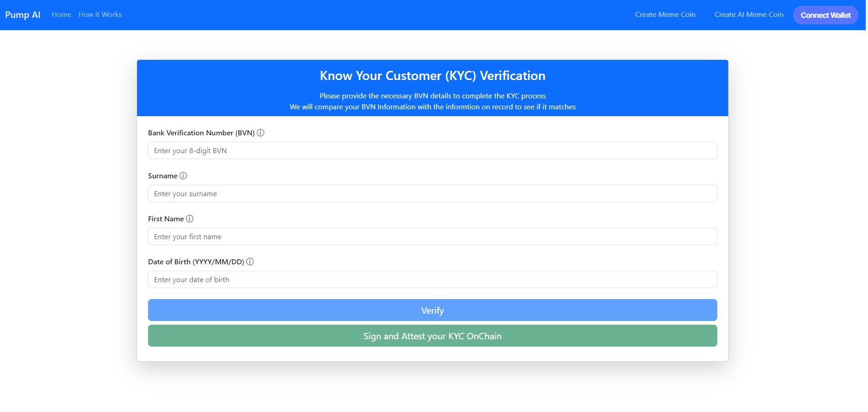The width and height of the screenshot is (868, 412).
Task: Go to the Home page
Action: pyautogui.click(x=61, y=15)
